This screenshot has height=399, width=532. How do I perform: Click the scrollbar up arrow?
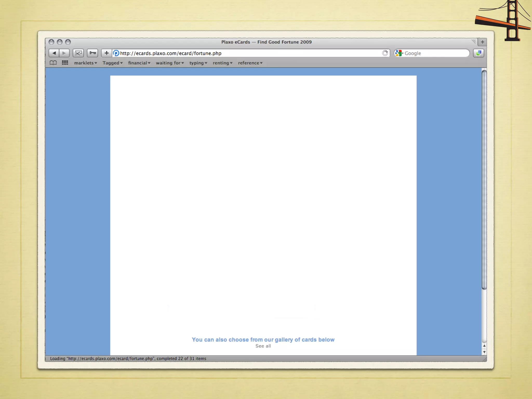pos(484,346)
